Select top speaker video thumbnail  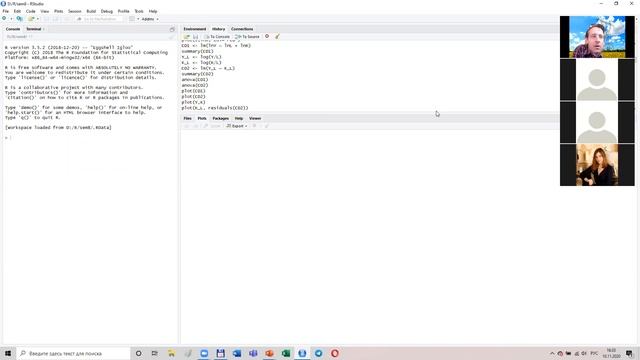point(597,37)
